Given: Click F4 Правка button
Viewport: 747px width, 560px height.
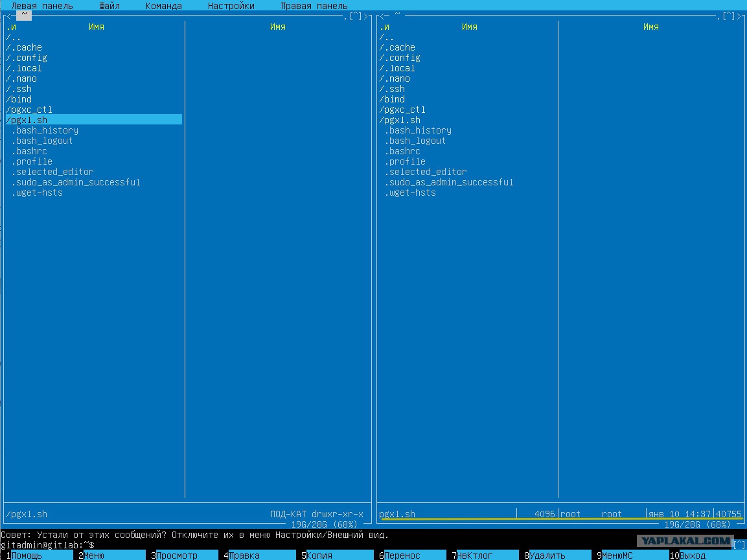Looking at the screenshot, I should click(x=260, y=555).
